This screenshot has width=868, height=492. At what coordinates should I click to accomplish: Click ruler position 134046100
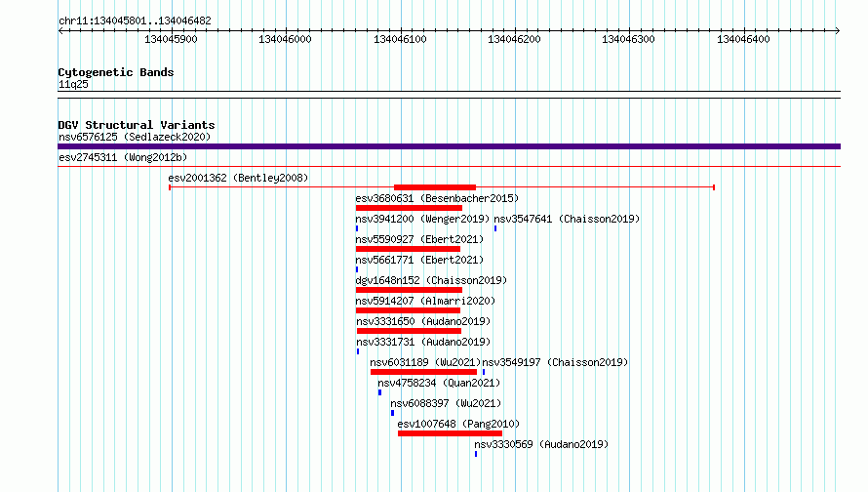(x=400, y=39)
